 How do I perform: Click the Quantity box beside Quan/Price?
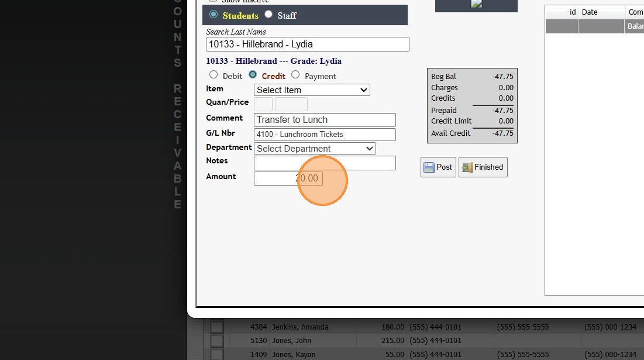(x=263, y=104)
